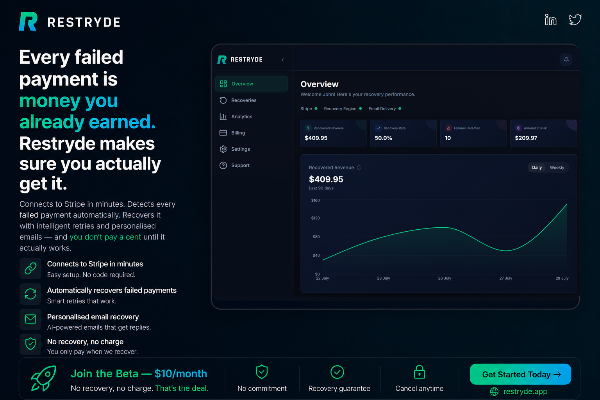Click the Restryde logo at the page top
Screen dimensions: 600x400
pyautogui.click(x=70, y=22)
